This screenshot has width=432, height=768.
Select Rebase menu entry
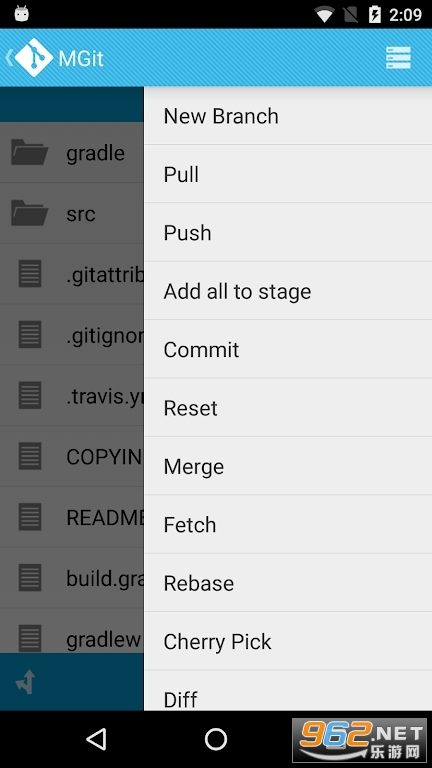(x=288, y=583)
